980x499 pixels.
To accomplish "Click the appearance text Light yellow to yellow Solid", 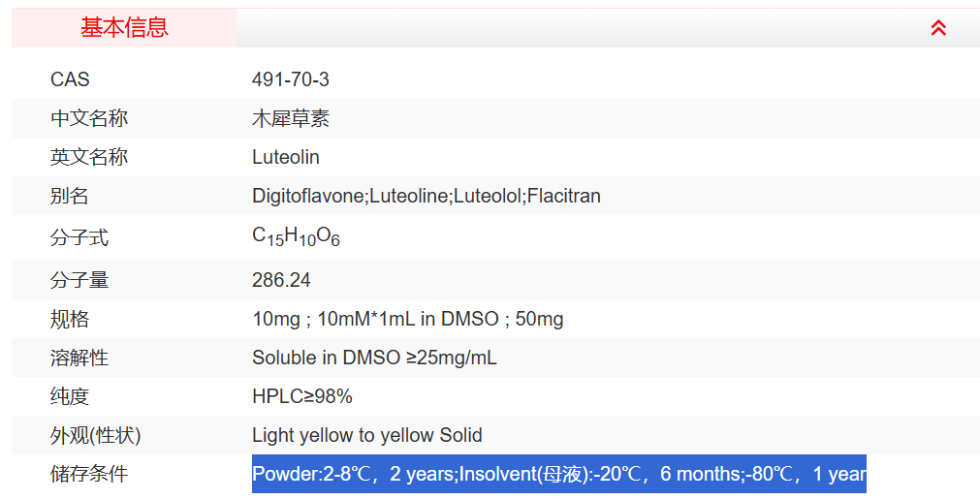I will [x=366, y=435].
